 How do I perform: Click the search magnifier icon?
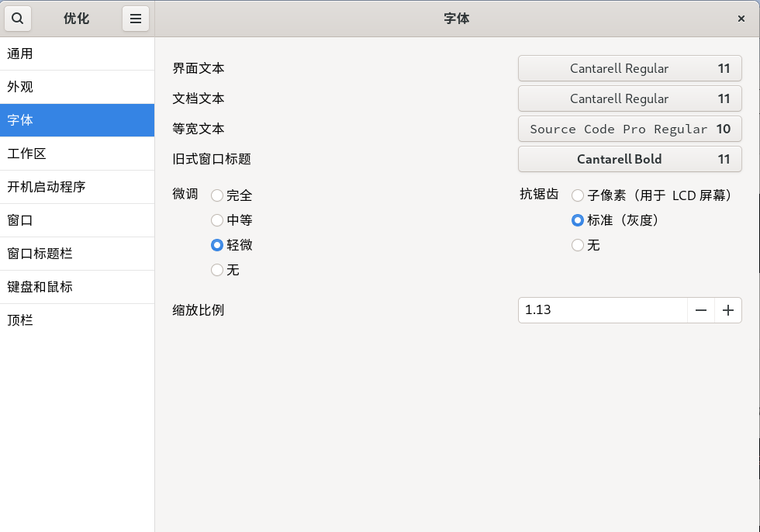tap(18, 19)
